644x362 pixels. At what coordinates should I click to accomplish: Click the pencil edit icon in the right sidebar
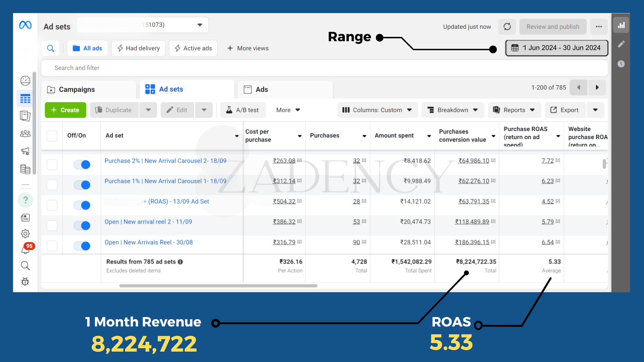pyautogui.click(x=621, y=44)
